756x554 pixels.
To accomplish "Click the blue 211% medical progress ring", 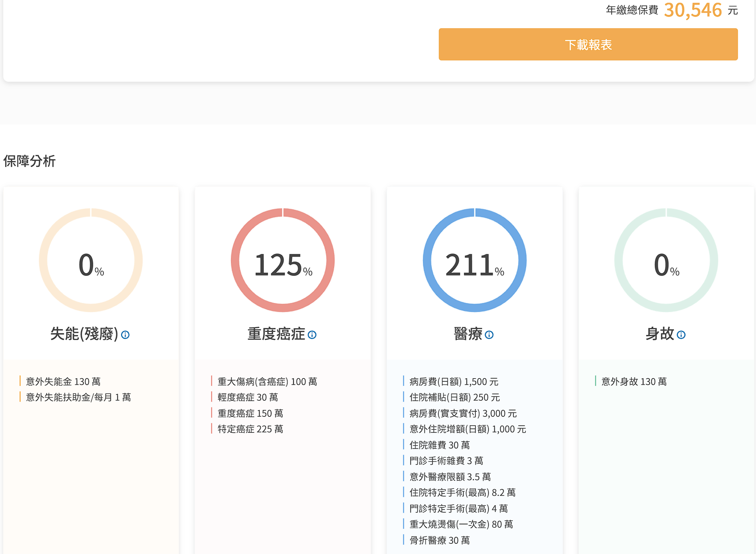I will click(474, 260).
